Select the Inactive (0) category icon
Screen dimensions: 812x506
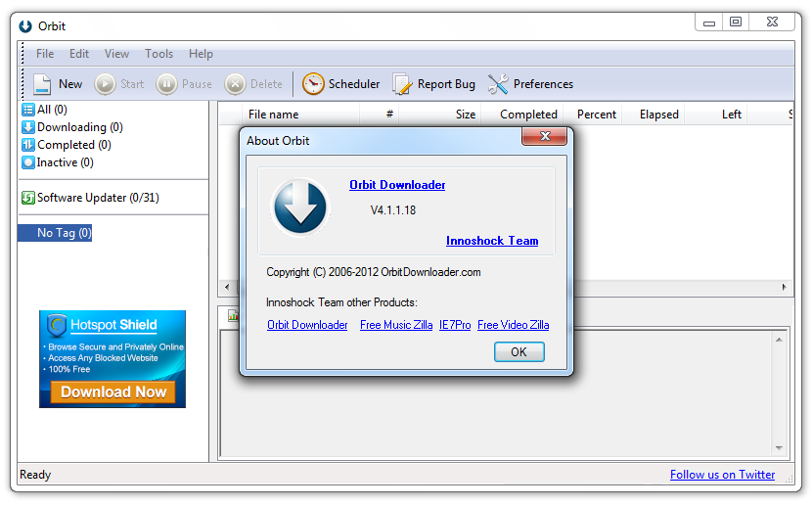(x=28, y=162)
